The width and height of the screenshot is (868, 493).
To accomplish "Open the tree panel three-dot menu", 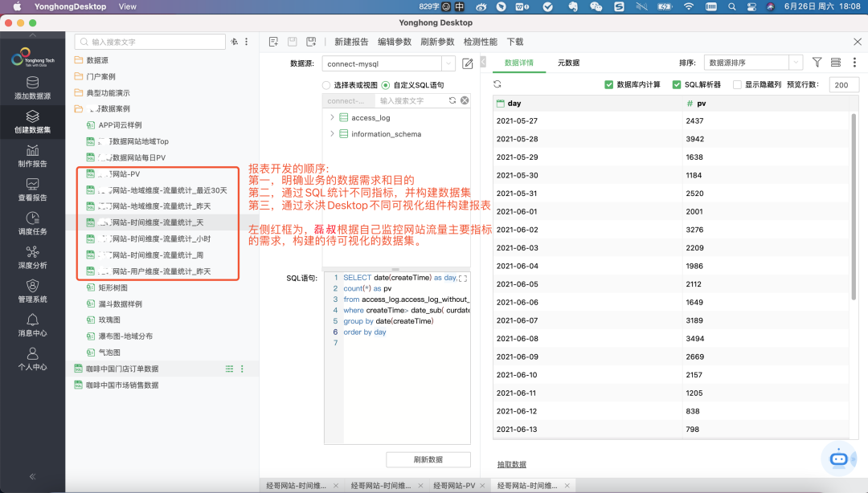I will 247,42.
